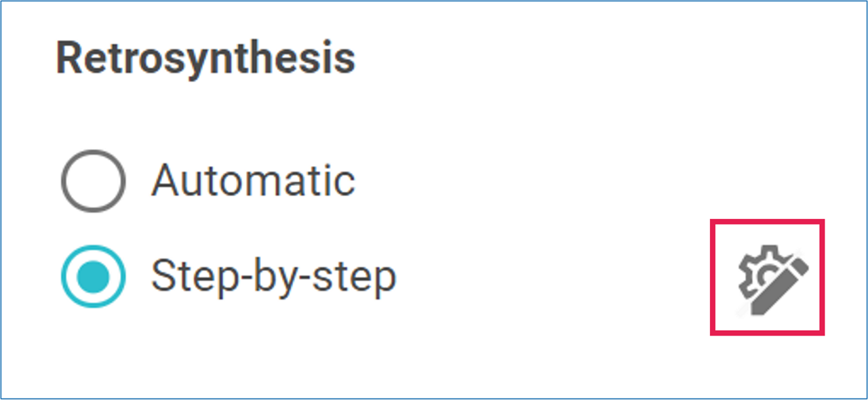The width and height of the screenshot is (868, 400).
Task: Switch retrosynthesis to Automatic
Action: click(93, 181)
